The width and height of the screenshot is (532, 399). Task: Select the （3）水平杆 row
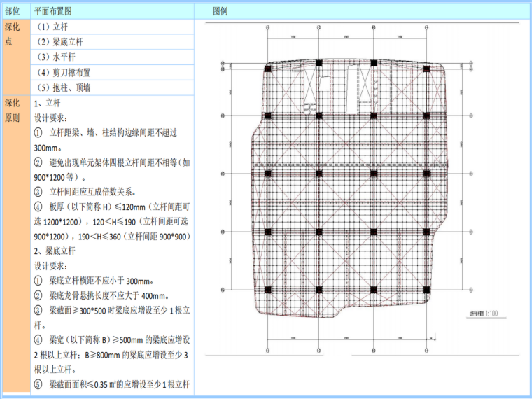[x=56, y=57]
